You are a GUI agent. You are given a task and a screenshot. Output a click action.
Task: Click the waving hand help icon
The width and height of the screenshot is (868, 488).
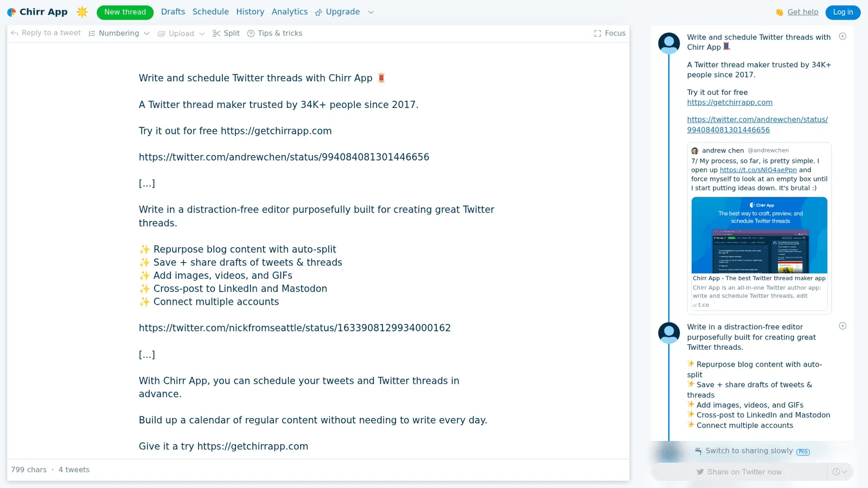click(x=780, y=12)
